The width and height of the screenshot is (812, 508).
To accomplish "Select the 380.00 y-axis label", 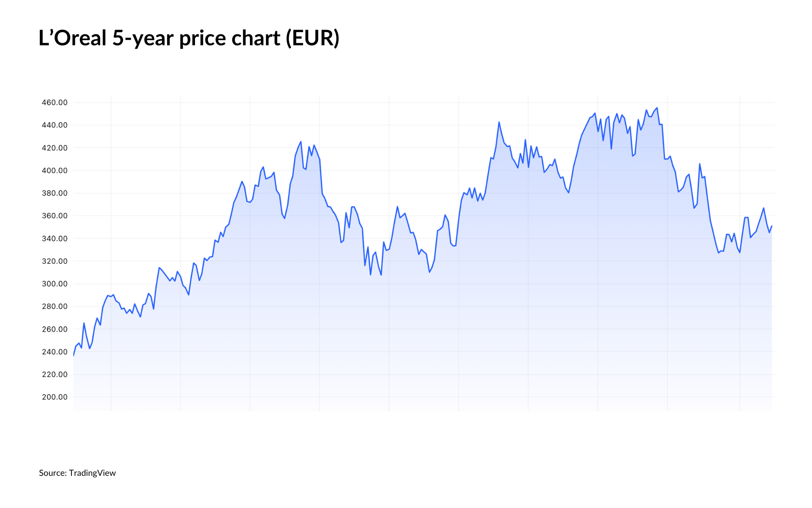I will coord(55,193).
